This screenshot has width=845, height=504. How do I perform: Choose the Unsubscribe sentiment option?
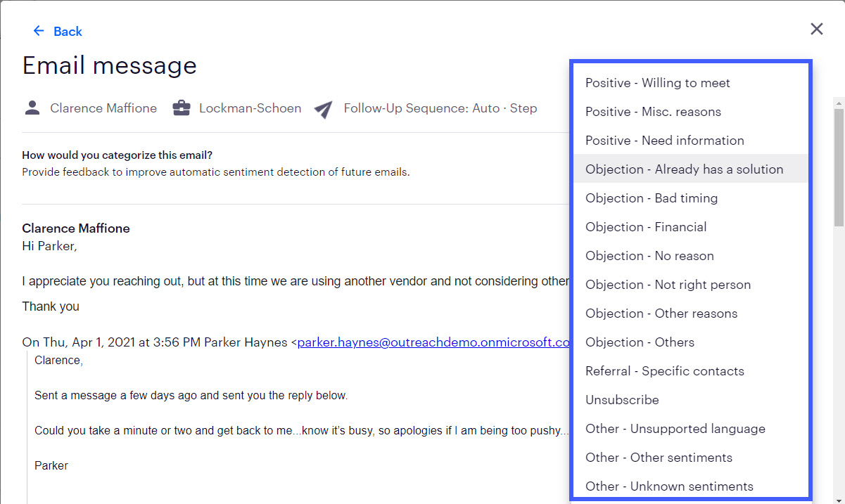691,400
